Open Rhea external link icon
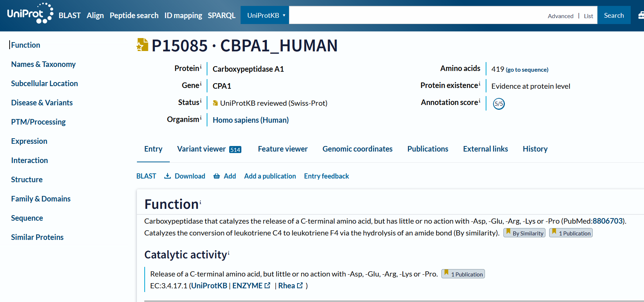 pos(300,285)
